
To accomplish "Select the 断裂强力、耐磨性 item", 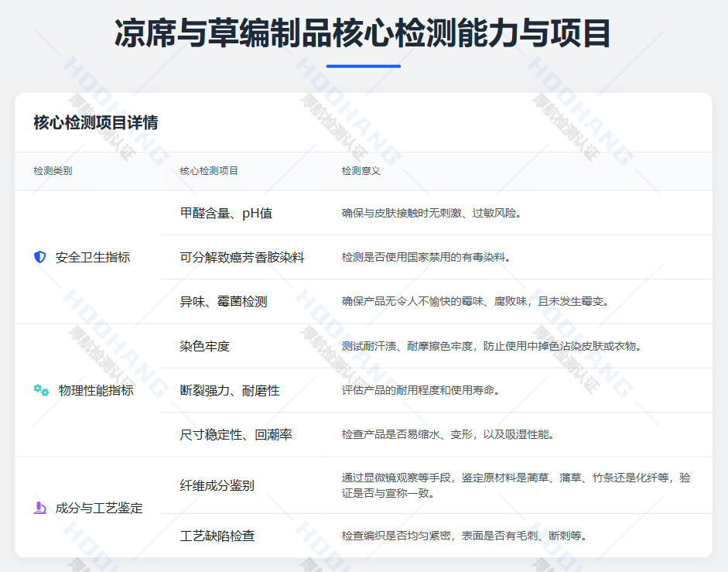I will pyautogui.click(x=230, y=390).
